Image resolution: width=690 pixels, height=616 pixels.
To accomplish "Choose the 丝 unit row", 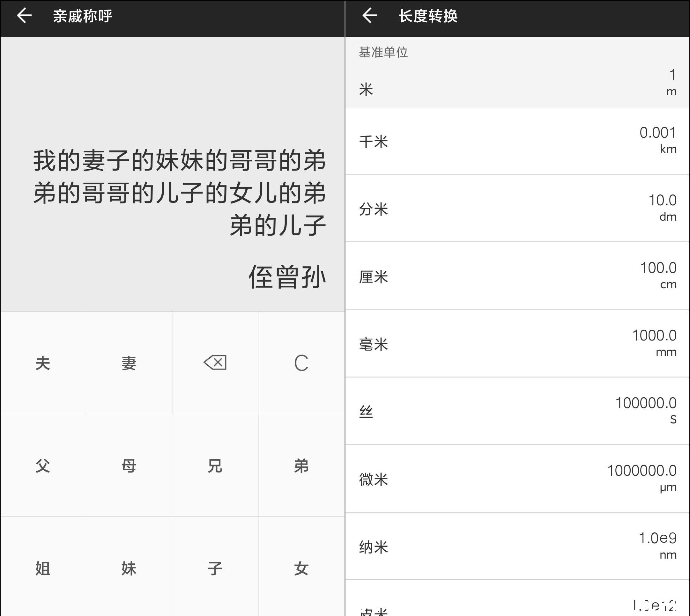I will pyautogui.click(x=517, y=411).
